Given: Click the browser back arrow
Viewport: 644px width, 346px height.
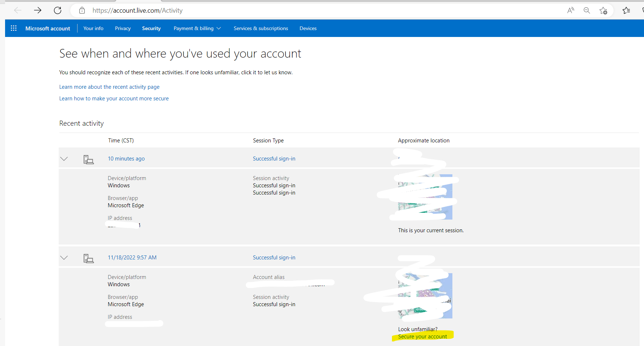Looking at the screenshot, I should coord(18,11).
